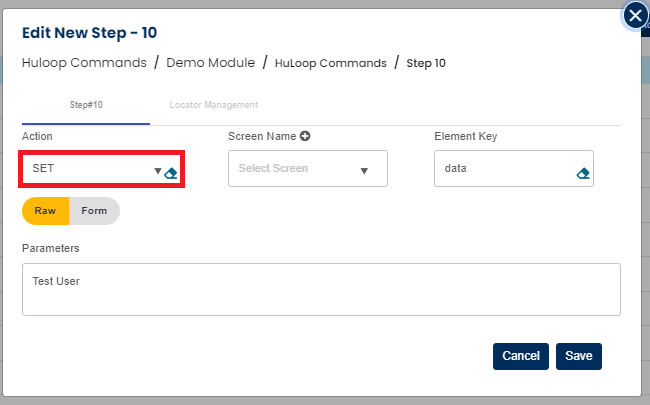
Task: Switch parameters mode to Raw
Action: pos(45,211)
